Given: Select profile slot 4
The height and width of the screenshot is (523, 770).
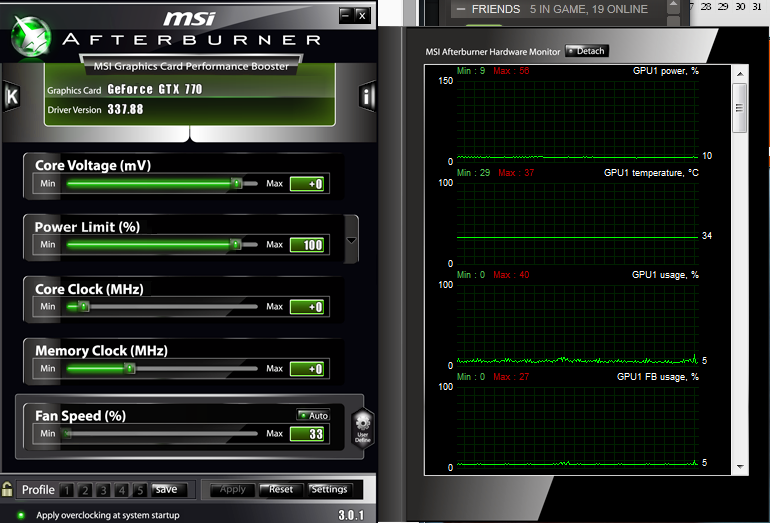Looking at the screenshot, I should [x=122, y=490].
